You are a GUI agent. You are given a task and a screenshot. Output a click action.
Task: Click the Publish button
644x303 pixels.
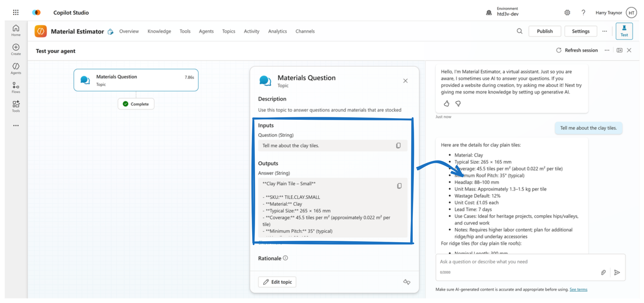[x=545, y=31]
